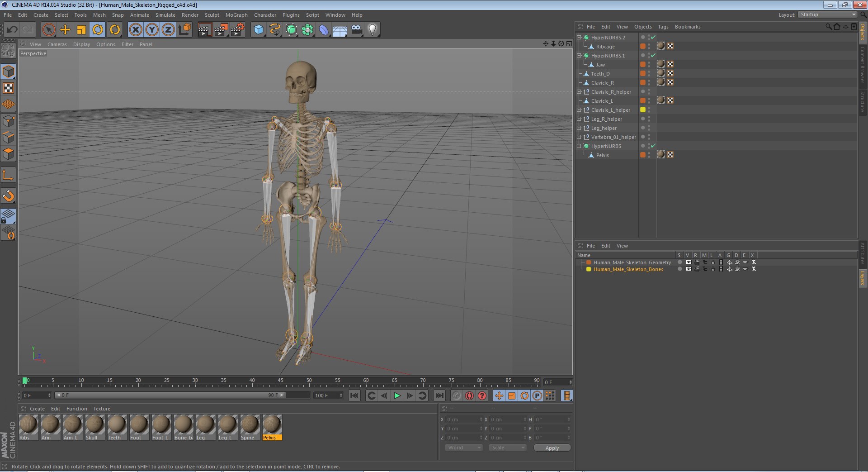Click Apply button in coordinates panel
The image size is (868, 472).
click(x=552, y=448)
